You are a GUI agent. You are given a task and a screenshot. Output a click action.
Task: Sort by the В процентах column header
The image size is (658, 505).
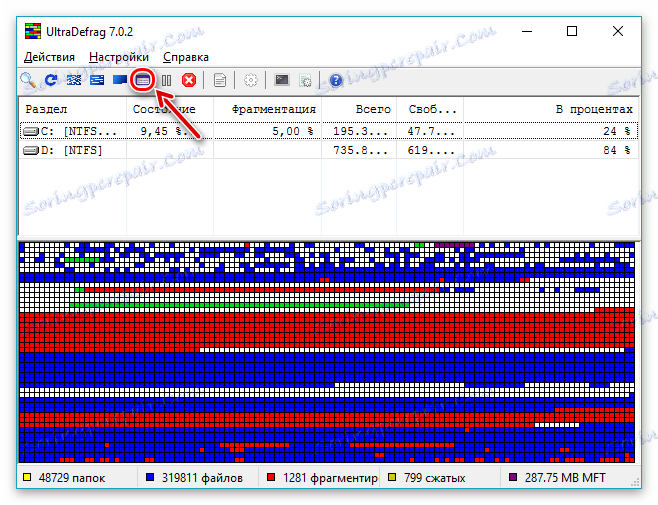click(x=551, y=110)
